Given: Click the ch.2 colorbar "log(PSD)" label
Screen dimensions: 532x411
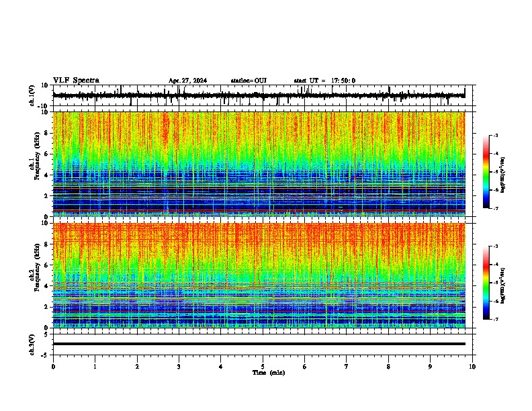Looking at the screenshot, I should 502,285.
